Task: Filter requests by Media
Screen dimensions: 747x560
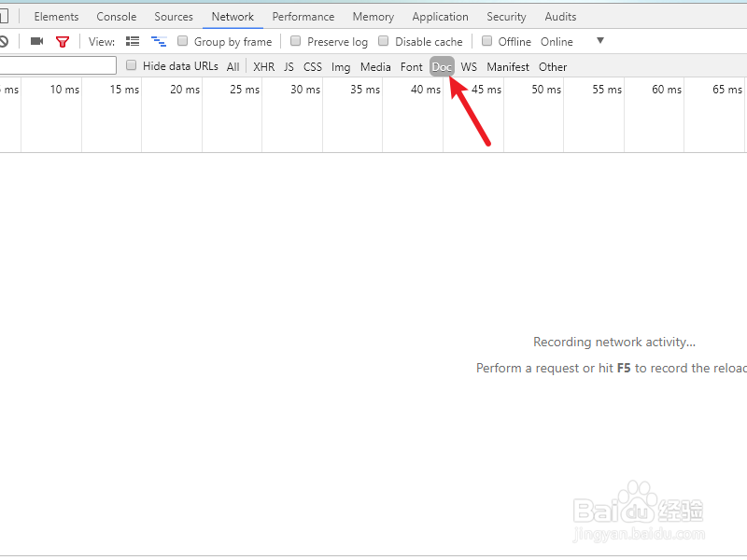Action: click(x=375, y=66)
